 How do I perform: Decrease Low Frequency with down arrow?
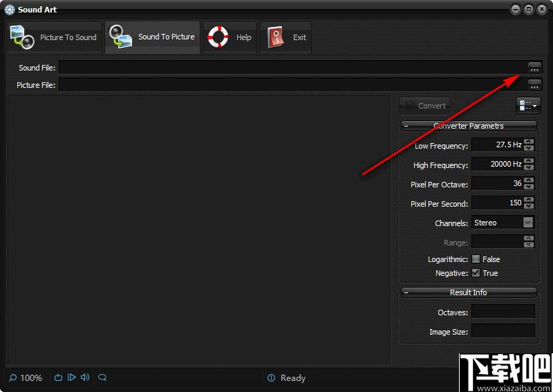(529, 148)
